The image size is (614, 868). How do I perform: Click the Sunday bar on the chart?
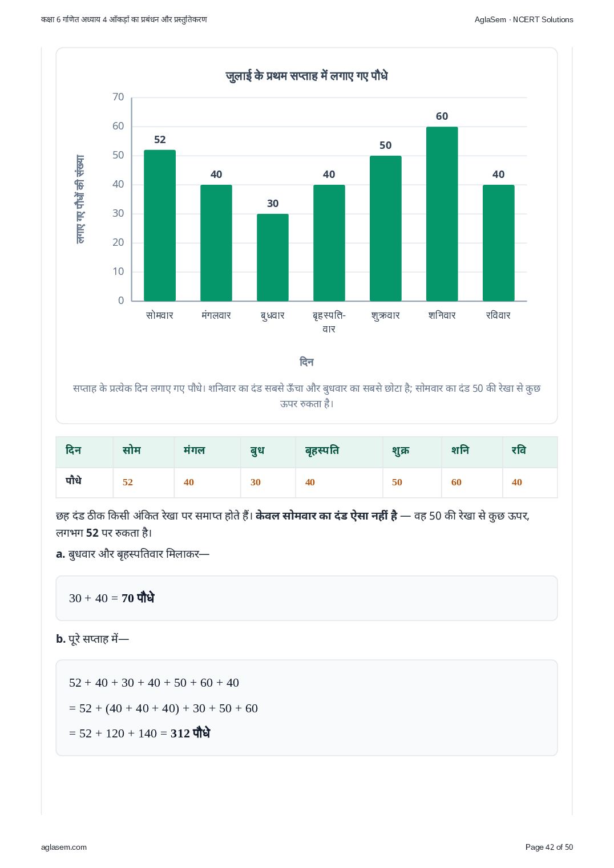tap(498, 243)
